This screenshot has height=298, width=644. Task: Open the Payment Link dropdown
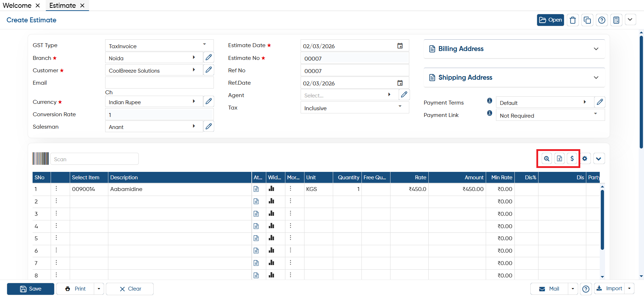click(x=550, y=115)
